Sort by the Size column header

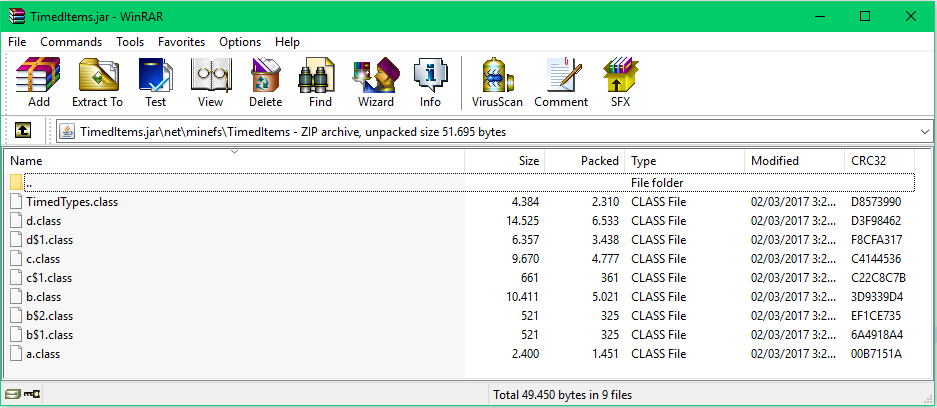click(504, 161)
